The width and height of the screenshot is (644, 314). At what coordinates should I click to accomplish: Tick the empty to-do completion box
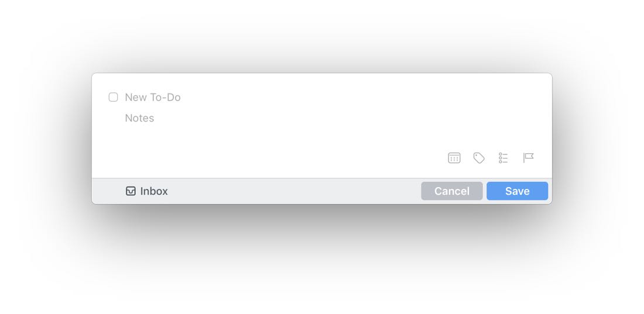pyautogui.click(x=113, y=97)
